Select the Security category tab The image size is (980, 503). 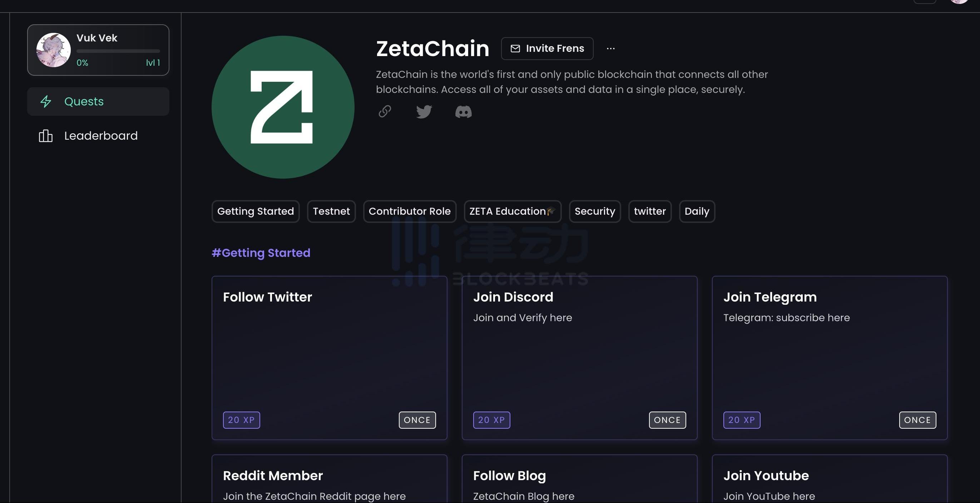(595, 211)
